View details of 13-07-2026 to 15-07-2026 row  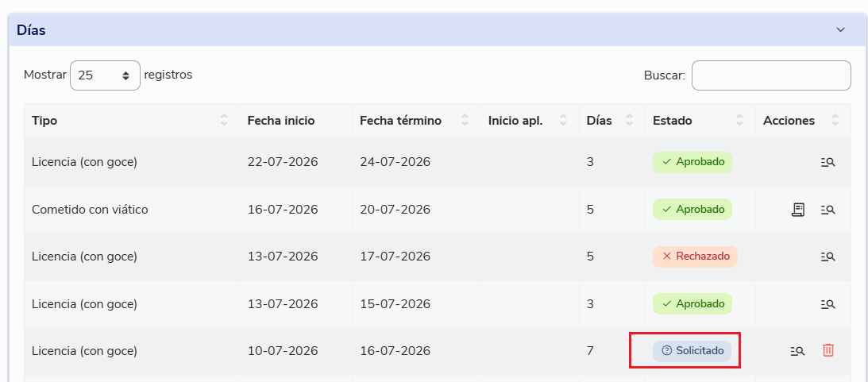(827, 304)
